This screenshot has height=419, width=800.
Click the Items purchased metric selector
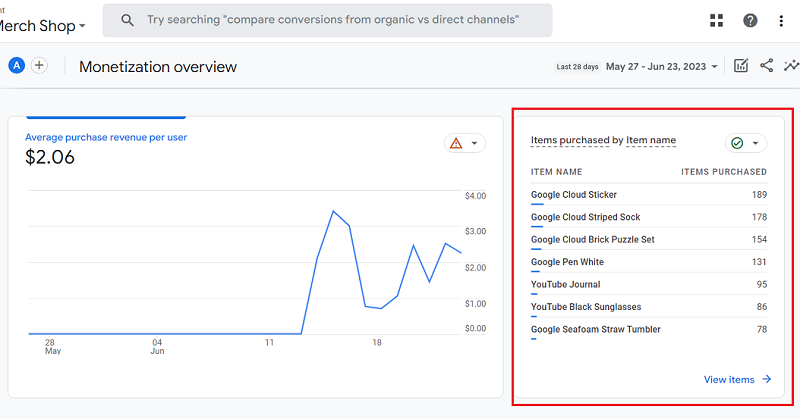tap(570, 141)
